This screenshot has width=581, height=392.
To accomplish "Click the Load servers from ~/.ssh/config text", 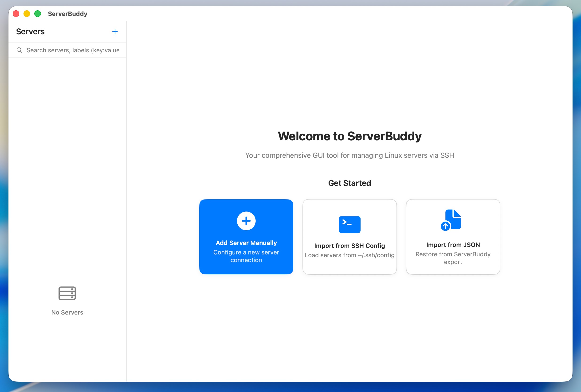I will click(349, 255).
